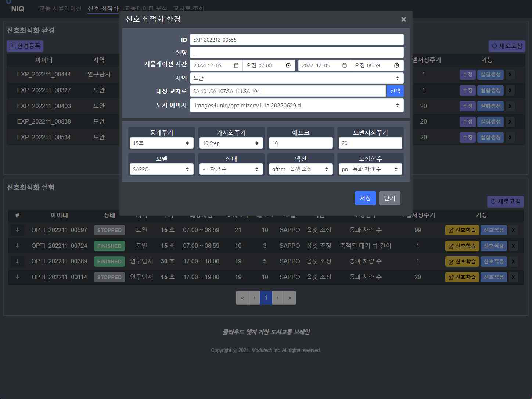Open the 통계주기 dropdown showing 15초
Screen dimensions: 532x399
[x=161, y=143]
